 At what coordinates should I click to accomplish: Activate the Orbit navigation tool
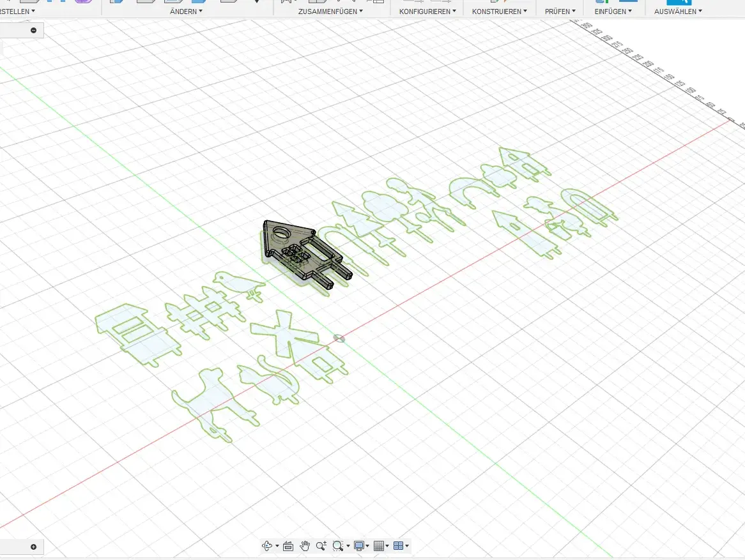coord(266,546)
